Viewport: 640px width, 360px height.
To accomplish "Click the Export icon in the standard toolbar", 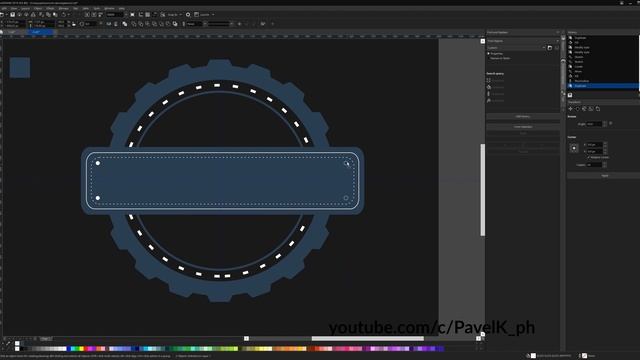I will click(94, 15).
